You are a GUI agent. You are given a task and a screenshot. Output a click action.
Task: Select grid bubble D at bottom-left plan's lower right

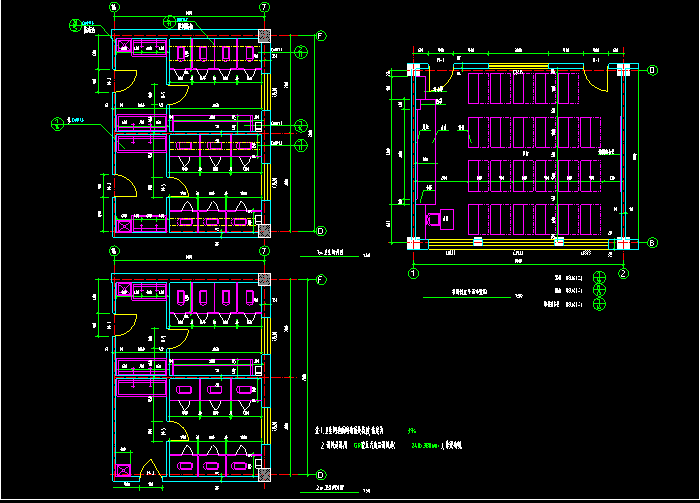point(321,473)
